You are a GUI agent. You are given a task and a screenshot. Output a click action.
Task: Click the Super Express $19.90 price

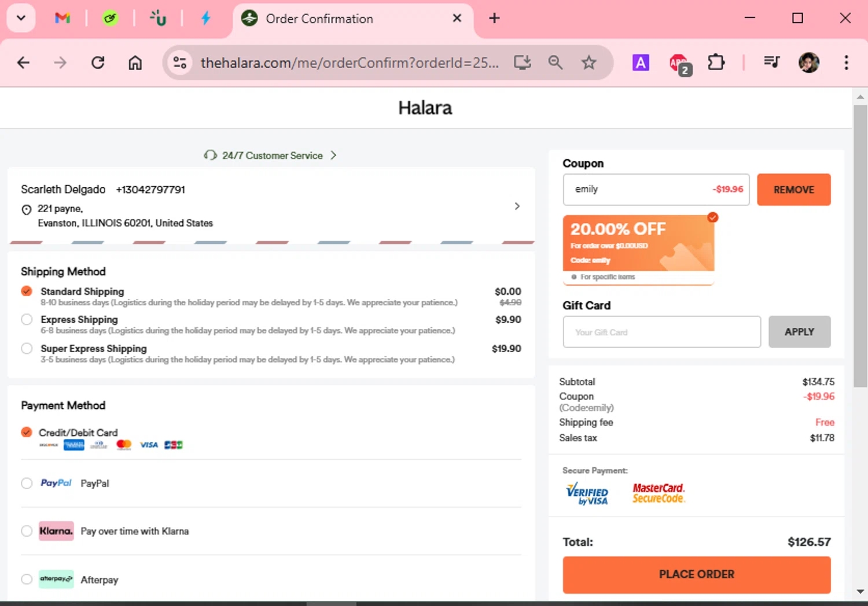(x=506, y=348)
